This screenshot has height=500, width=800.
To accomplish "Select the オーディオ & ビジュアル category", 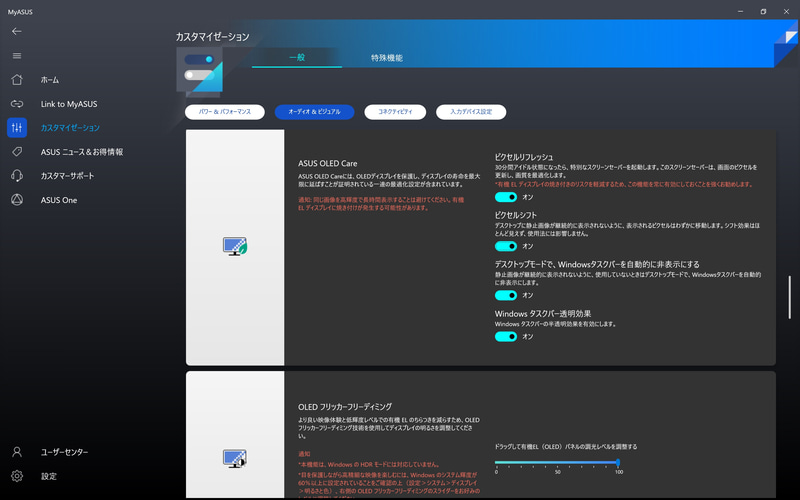I will click(x=314, y=112).
